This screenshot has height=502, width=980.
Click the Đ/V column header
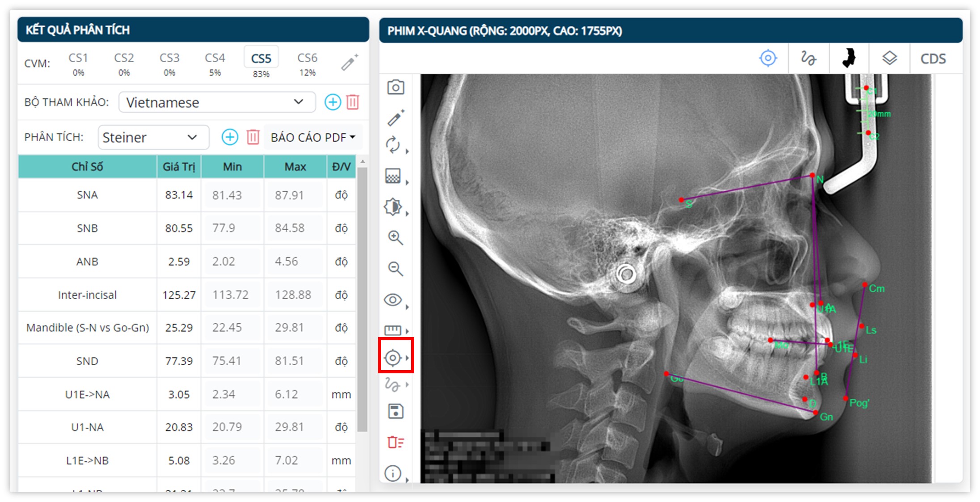tap(341, 166)
